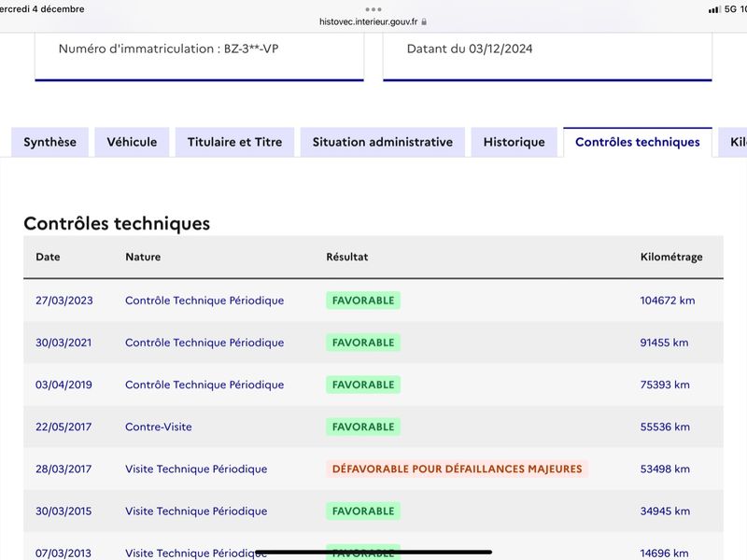
Task: Open the Synthèse tab
Action: [x=50, y=142]
